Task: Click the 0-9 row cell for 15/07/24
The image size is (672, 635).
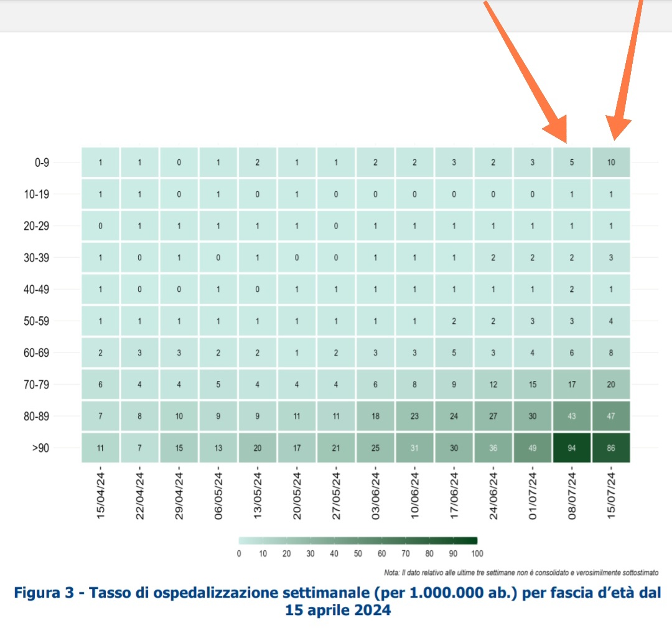Action: [611, 162]
